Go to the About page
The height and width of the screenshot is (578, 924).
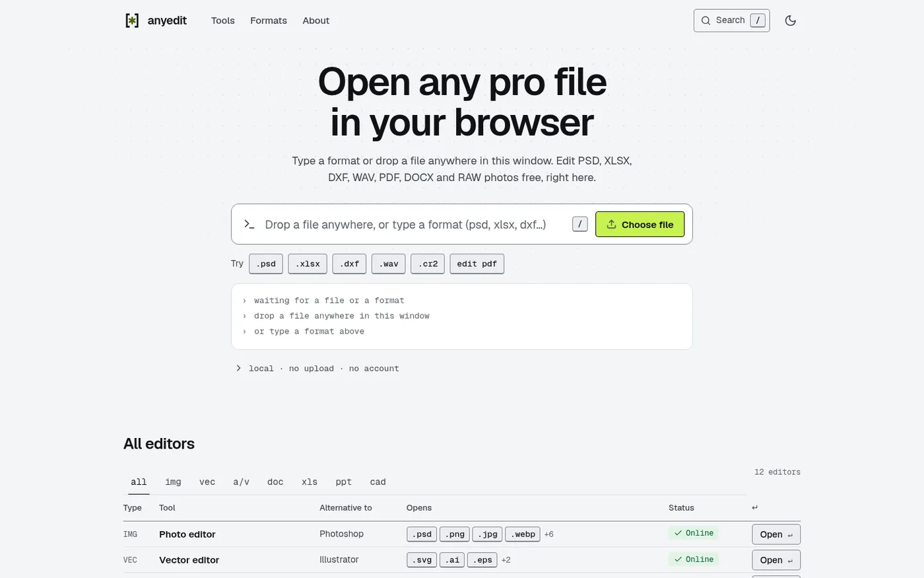(x=316, y=20)
